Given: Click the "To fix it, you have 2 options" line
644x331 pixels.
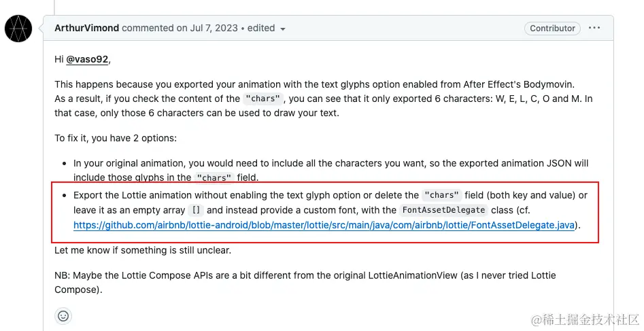Looking at the screenshot, I should coord(116,138).
